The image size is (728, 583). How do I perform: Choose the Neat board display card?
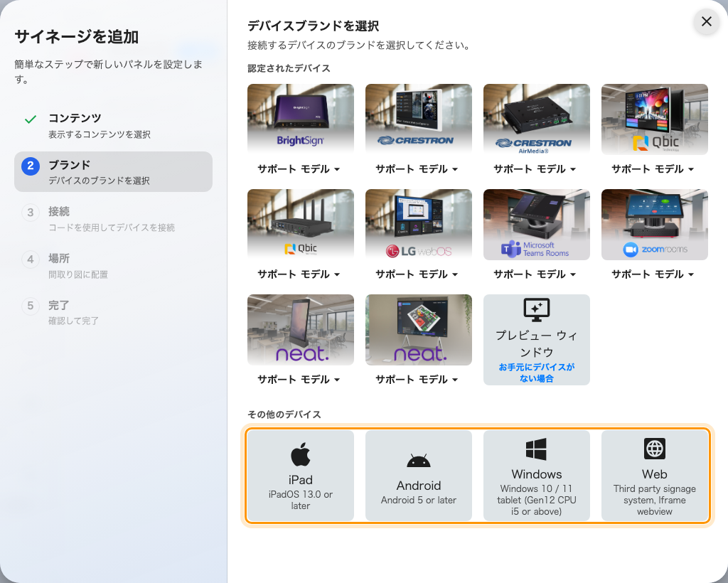coord(418,330)
